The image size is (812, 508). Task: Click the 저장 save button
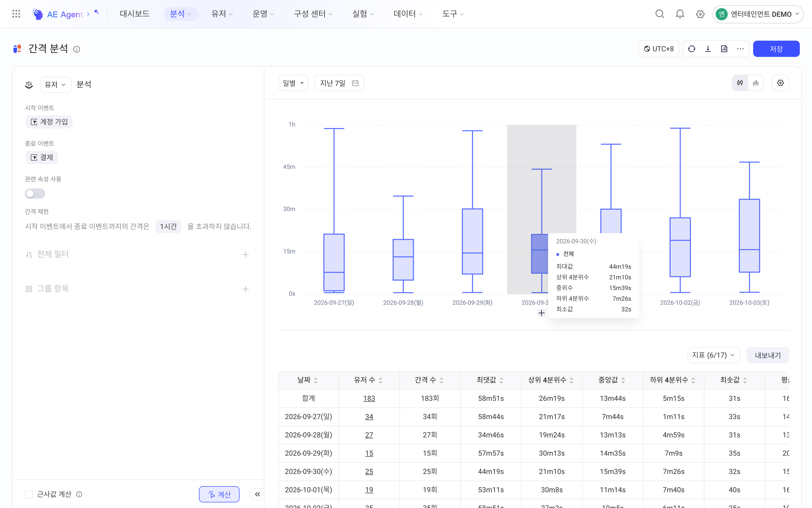(x=776, y=49)
